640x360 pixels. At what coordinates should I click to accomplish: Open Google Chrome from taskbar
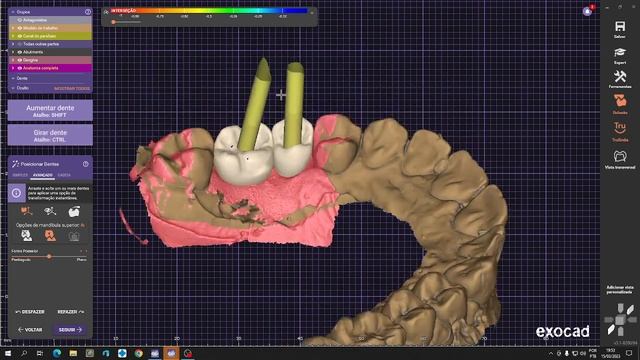coord(138,353)
